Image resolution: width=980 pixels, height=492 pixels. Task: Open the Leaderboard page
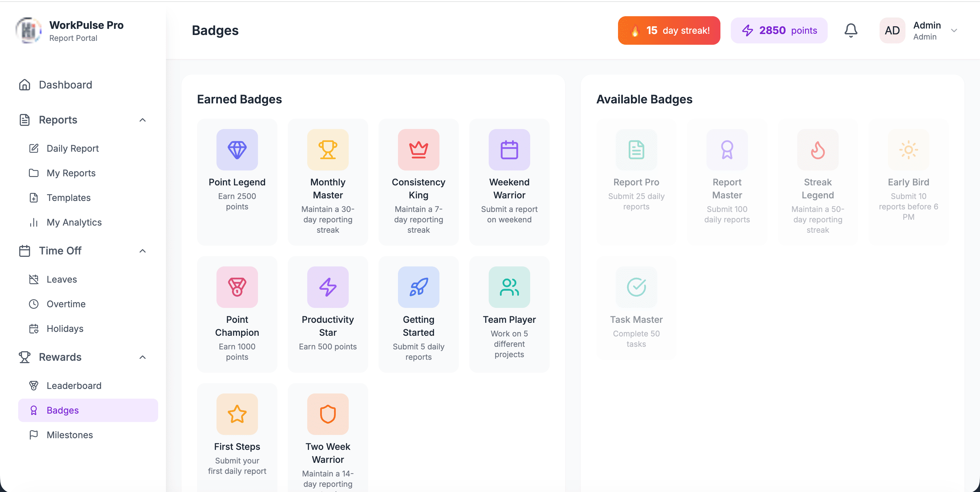tap(74, 385)
